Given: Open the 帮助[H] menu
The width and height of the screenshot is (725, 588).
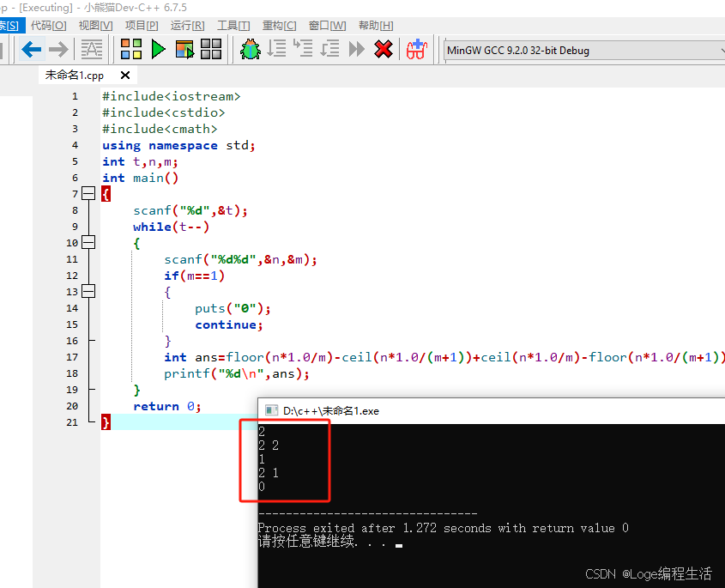Looking at the screenshot, I should pyautogui.click(x=376, y=26).
